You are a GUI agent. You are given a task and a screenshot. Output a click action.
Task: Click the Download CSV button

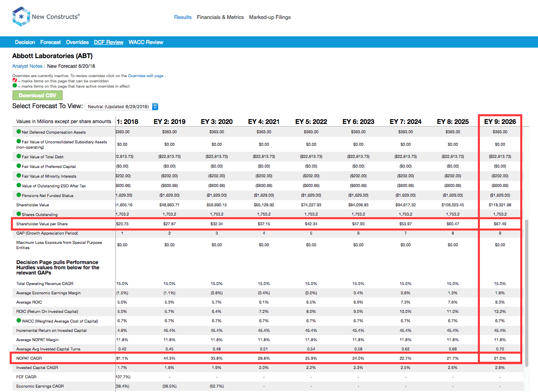(37, 95)
